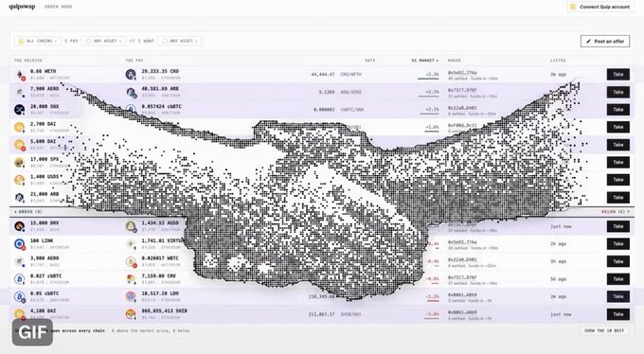Viewport: 644px width, 354px height.
Task: Click the YOU PAY column header
Action: pyautogui.click(x=134, y=61)
